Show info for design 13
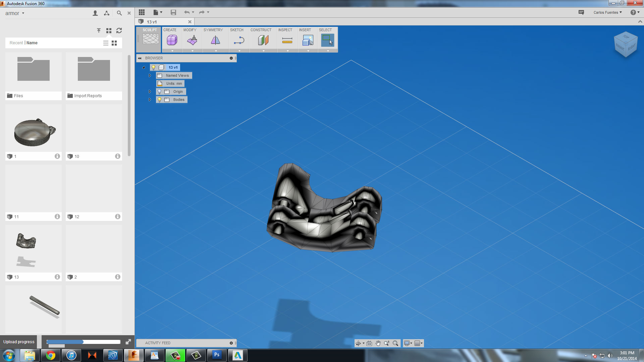The height and width of the screenshot is (362, 644). click(x=57, y=277)
